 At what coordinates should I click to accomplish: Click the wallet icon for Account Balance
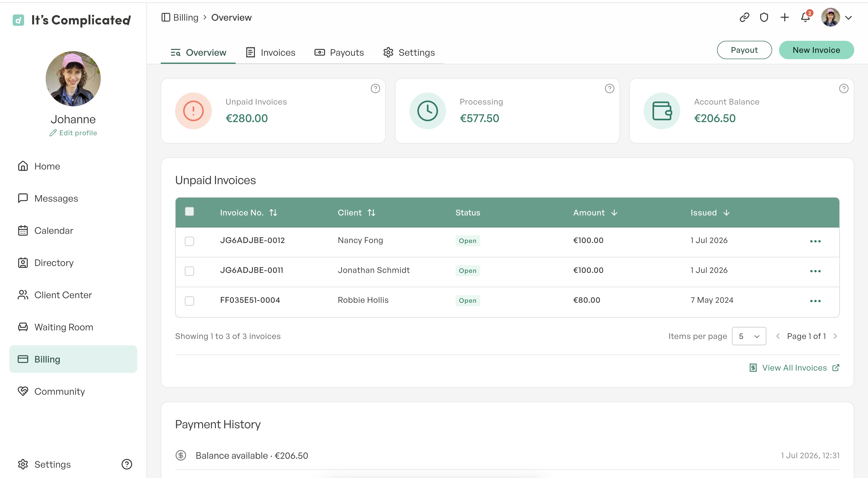tap(661, 111)
